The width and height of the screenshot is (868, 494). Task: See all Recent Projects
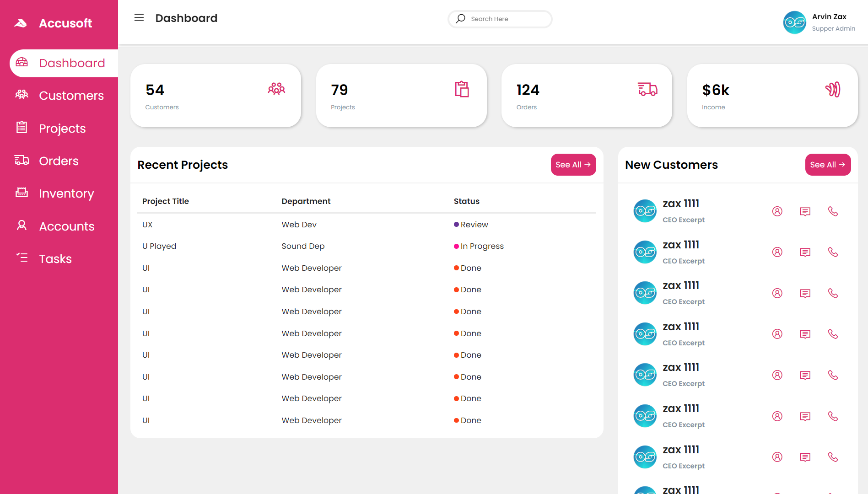573,165
